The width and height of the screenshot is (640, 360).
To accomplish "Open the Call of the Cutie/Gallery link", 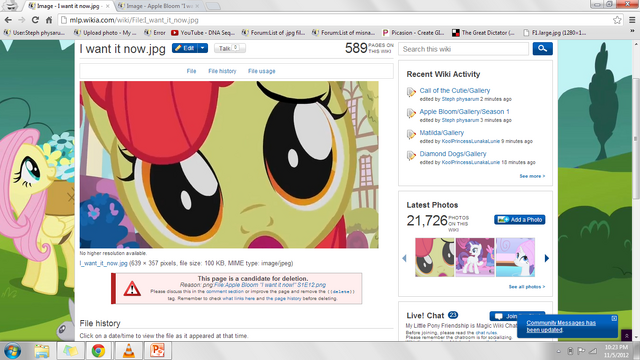I will tap(455, 91).
